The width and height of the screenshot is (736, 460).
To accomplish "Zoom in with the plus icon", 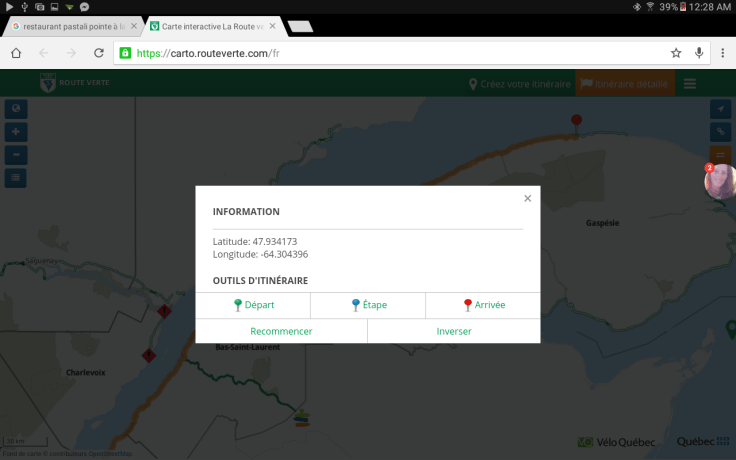I will (x=16, y=132).
